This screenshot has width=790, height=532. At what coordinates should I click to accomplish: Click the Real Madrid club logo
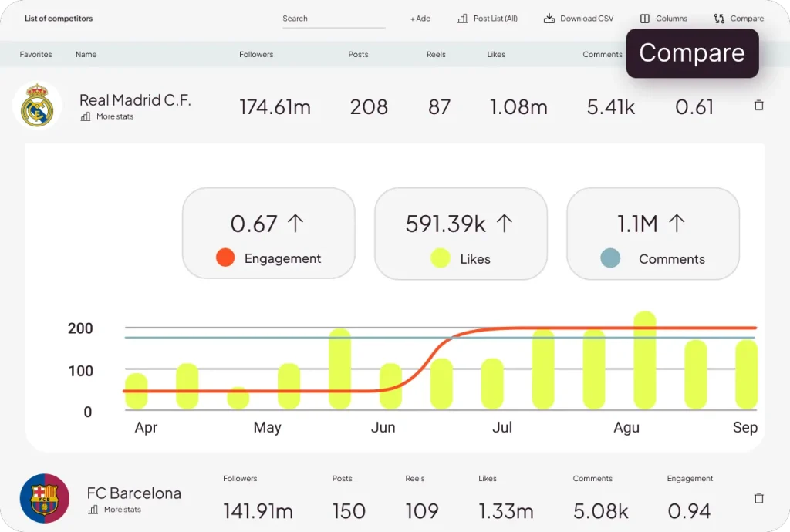click(37, 106)
